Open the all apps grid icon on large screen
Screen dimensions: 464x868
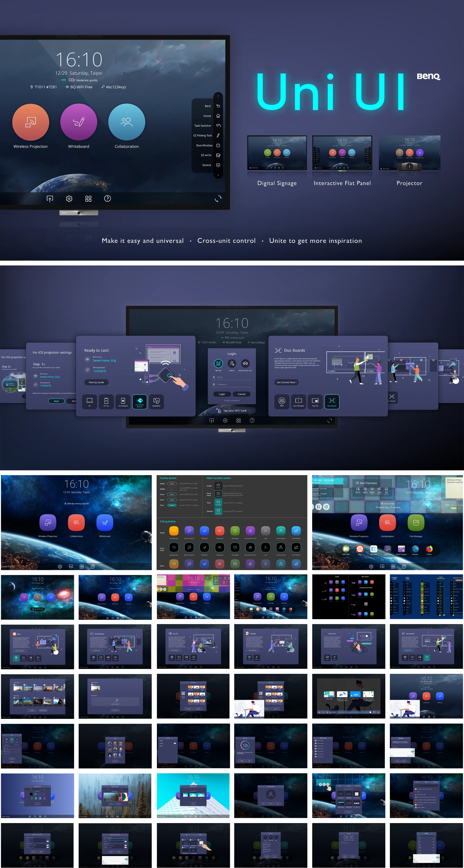point(88,199)
